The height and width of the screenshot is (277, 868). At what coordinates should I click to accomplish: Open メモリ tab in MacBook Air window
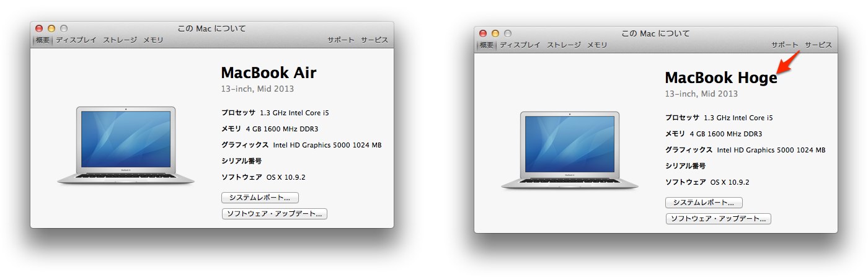pos(153,40)
